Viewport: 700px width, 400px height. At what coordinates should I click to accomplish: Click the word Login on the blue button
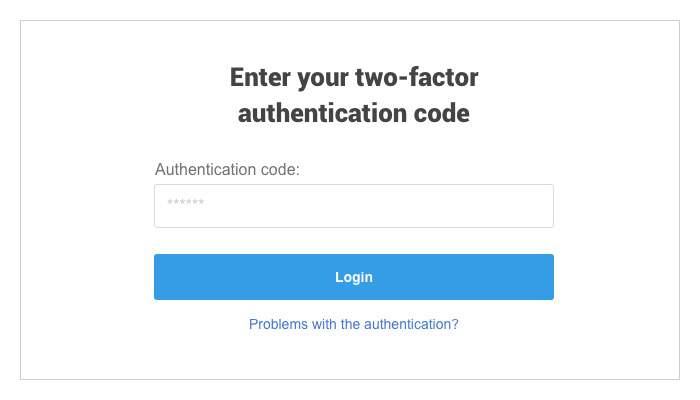coord(354,277)
